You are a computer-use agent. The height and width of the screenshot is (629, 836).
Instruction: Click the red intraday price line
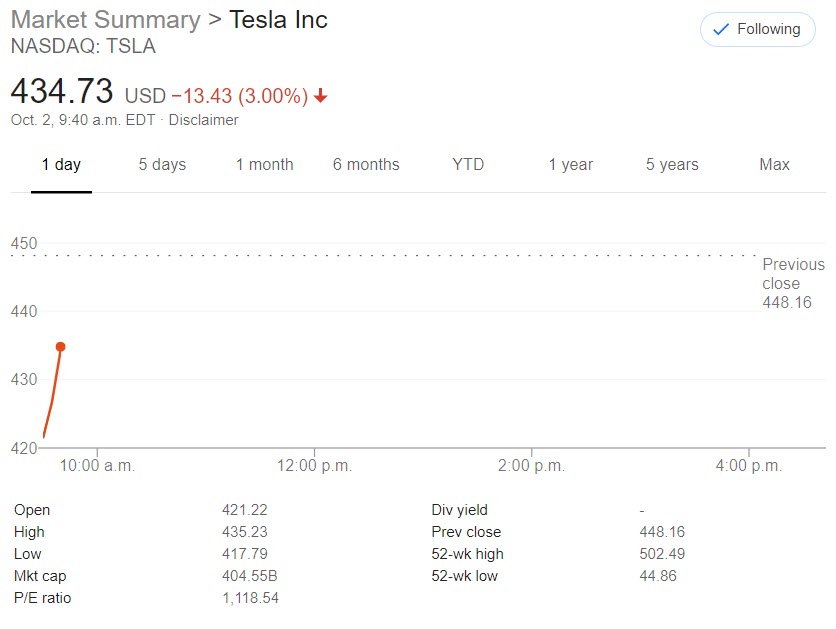[x=50, y=395]
